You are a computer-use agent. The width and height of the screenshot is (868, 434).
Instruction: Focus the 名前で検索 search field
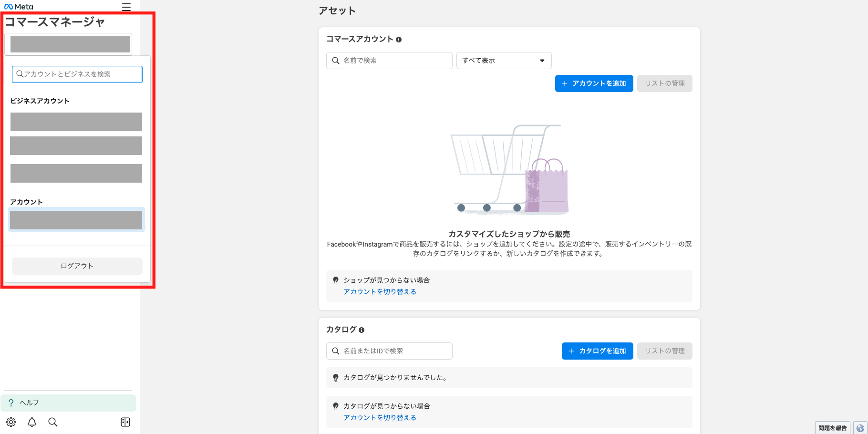(x=389, y=61)
